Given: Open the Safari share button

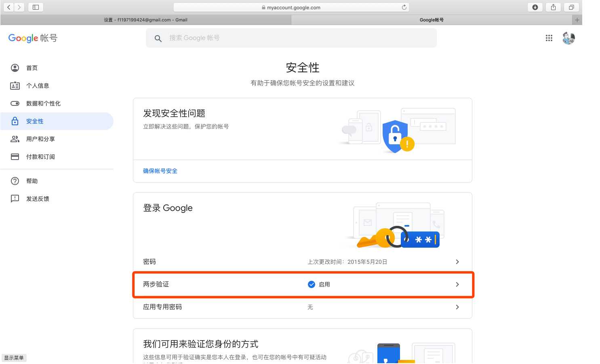Looking at the screenshot, I should pyautogui.click(x=553, y=7).
